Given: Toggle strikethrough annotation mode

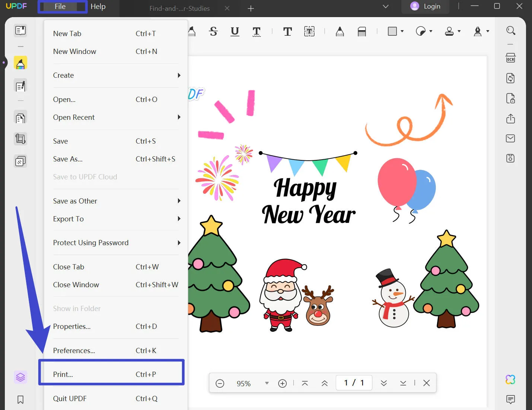Looking at the screenshot, I should [x=213, y=32].
